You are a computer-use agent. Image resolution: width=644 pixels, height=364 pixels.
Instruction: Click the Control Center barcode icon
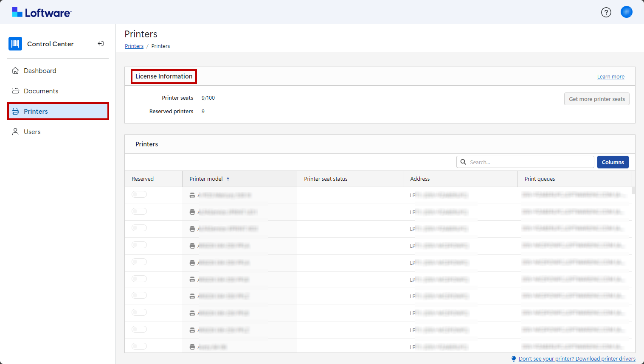point(15,44)
